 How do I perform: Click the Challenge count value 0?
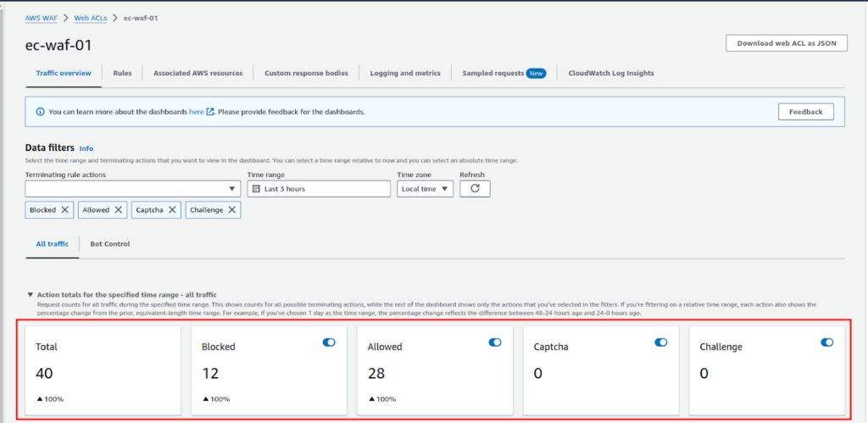[x=704, y=374]
